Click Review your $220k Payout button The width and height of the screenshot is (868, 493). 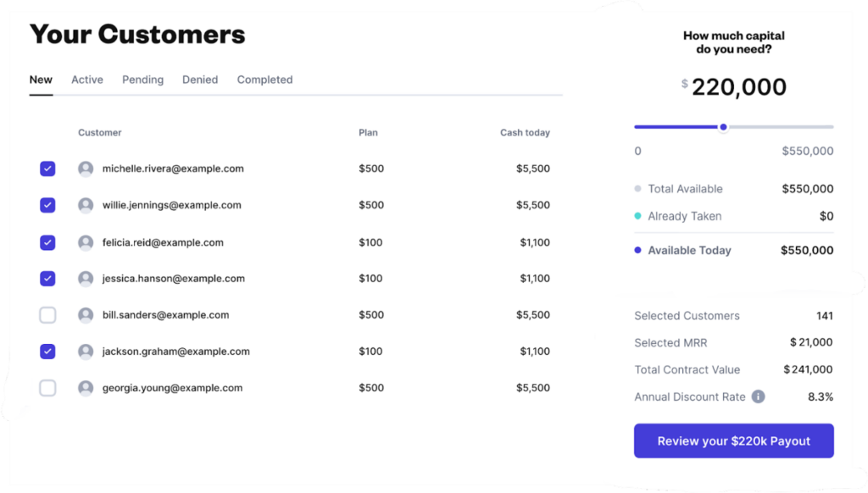pos(733,441)
